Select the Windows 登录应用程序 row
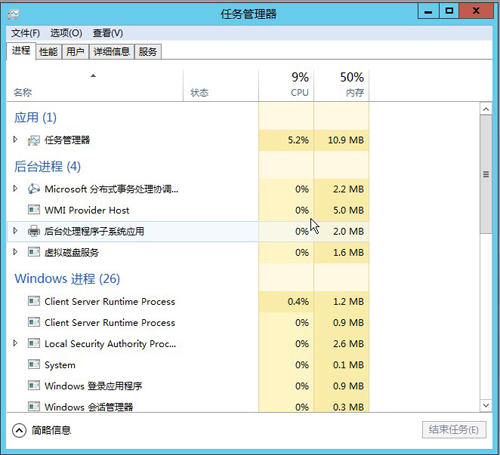The image size is (500, 455). (x=188, y=386)
